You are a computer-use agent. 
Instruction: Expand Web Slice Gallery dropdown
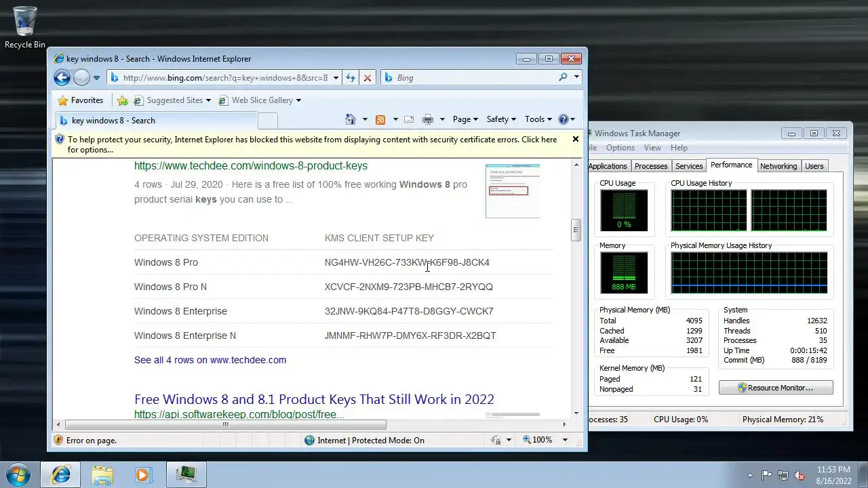(x=298, y=100)
